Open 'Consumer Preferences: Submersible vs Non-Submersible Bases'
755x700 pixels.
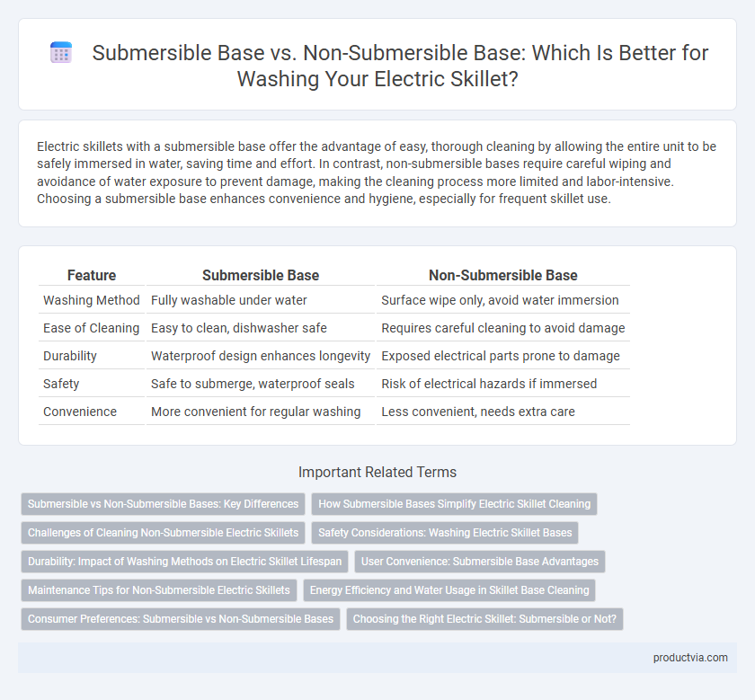click(181, 619)
